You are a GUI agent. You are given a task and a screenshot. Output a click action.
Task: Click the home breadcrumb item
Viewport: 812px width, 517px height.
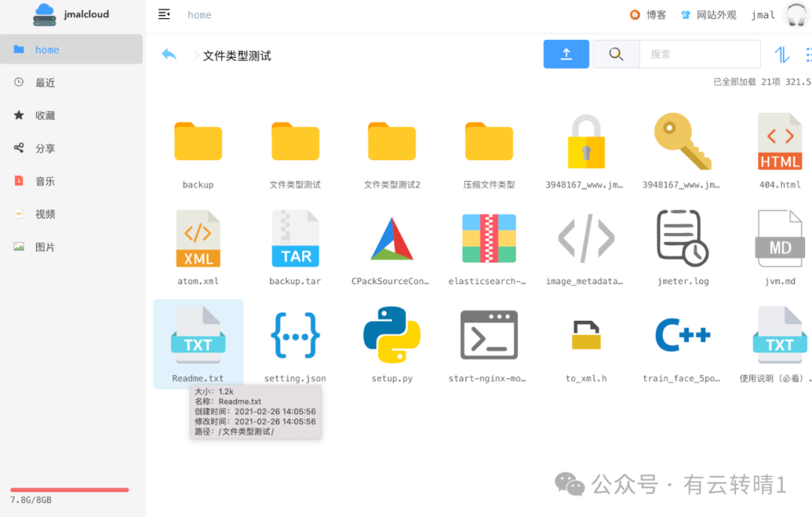(x=199, y=14)
